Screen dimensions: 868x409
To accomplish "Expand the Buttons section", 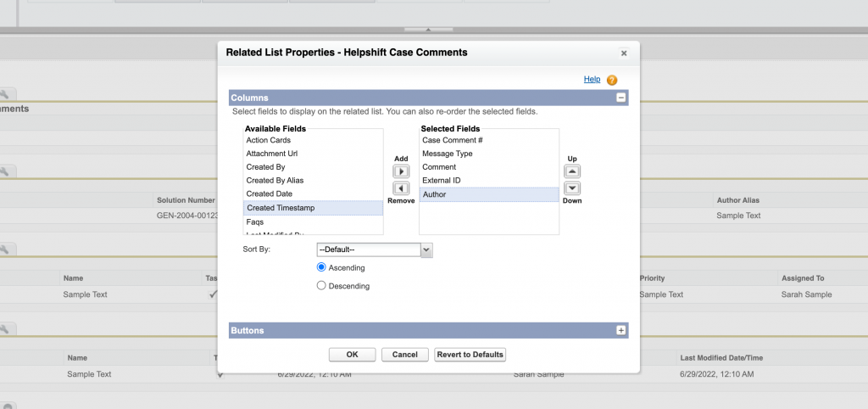I will 620,330.
